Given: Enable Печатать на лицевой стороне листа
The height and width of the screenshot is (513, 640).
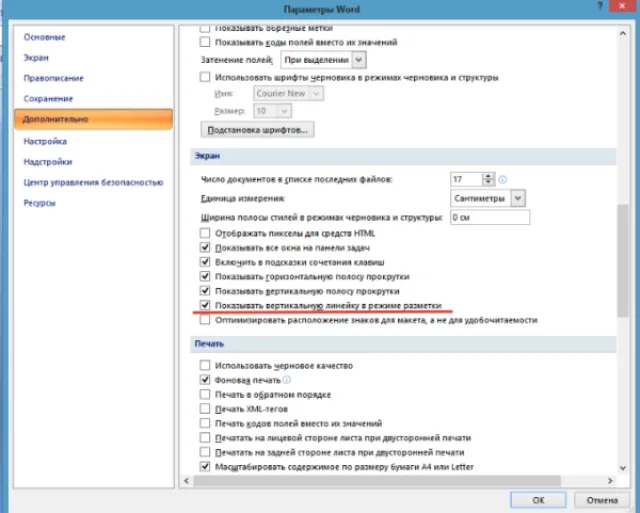Looking at the screenshot, I should point(205,438).
